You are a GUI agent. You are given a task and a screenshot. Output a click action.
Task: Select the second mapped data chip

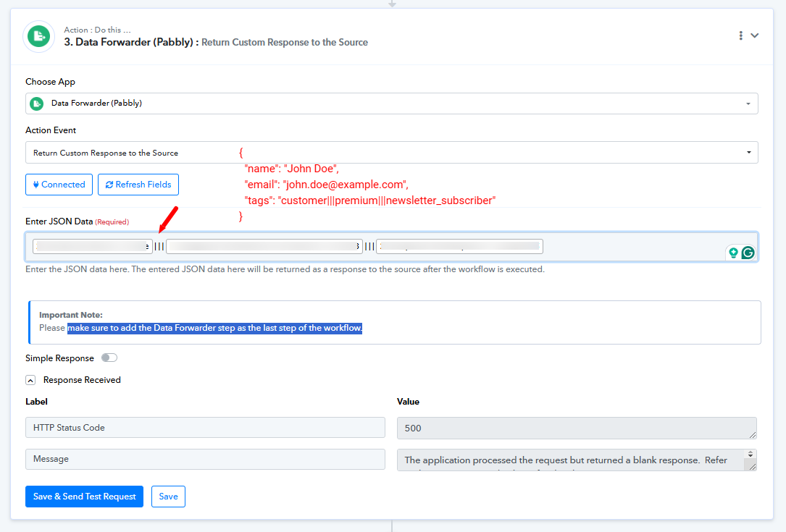click(x=264, y=246)
